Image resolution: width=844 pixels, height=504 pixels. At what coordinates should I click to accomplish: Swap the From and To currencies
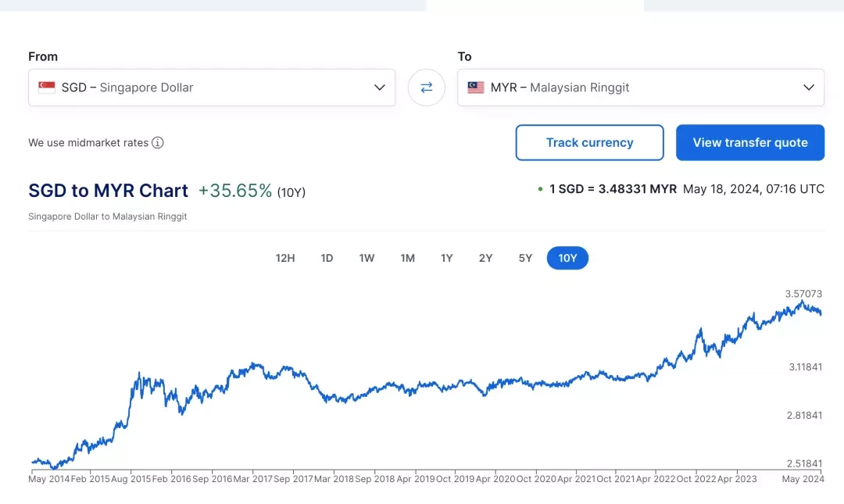(427, 88)
